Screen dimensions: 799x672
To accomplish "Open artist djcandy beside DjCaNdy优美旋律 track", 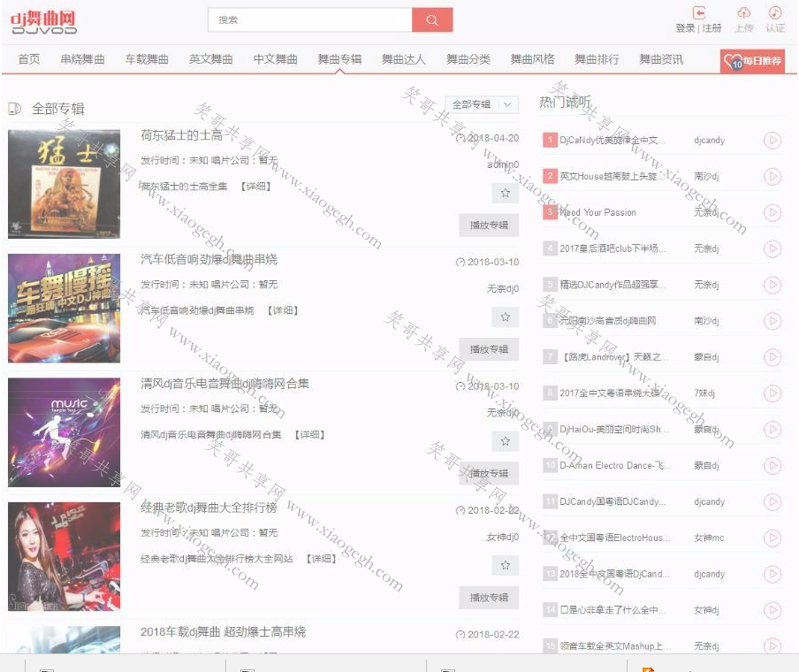I will pos(709,141).
